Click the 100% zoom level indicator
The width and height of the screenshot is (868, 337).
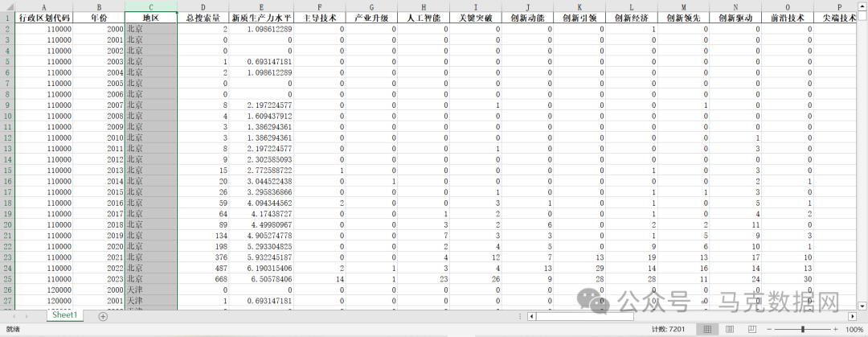point(854,329)
